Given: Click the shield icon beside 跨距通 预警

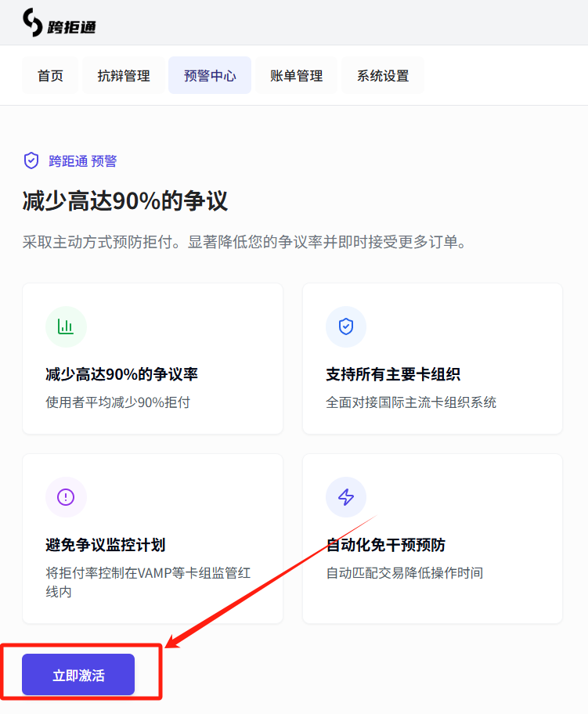Looking at the screenshot, I should tap(31, 160).
